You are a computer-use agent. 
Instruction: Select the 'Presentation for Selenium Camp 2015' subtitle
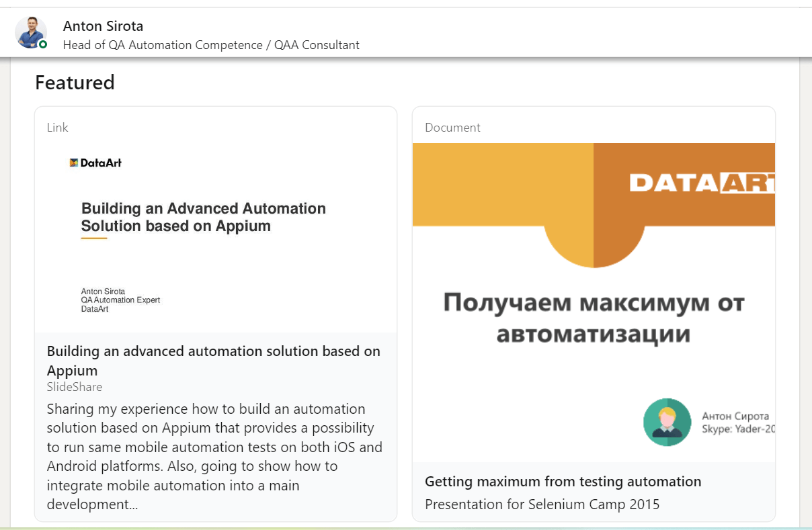pos(542,504)
